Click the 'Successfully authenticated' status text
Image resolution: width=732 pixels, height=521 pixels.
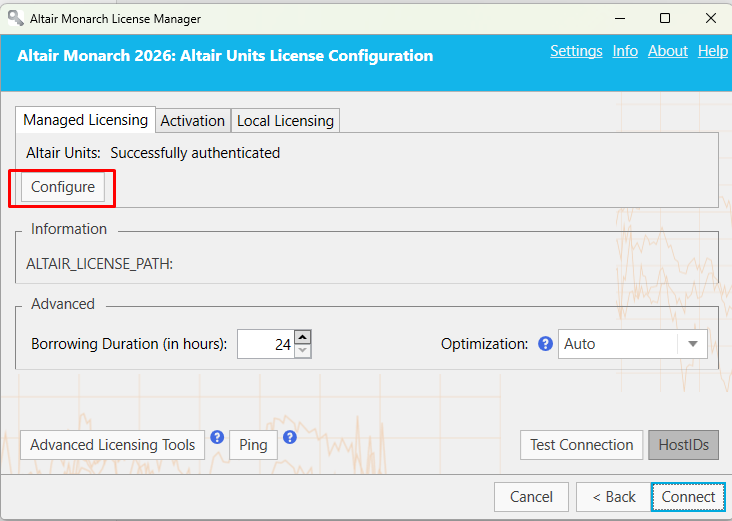point(195,153)
